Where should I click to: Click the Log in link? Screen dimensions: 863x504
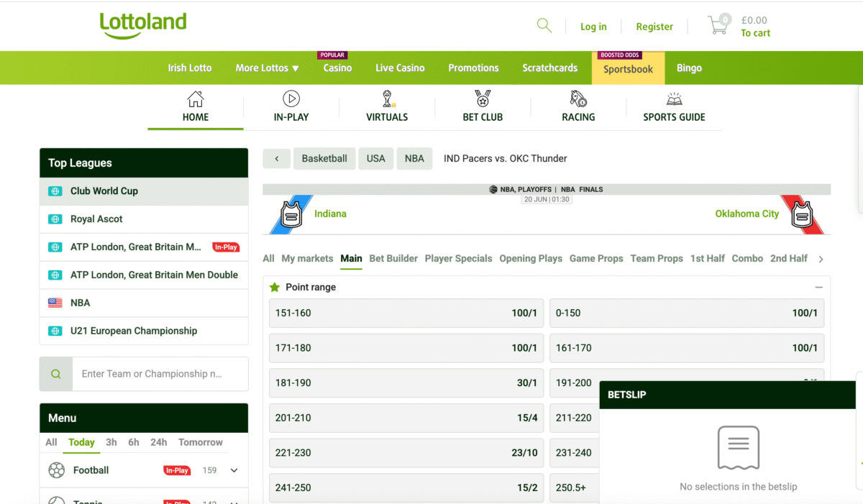pyautogui.click(x=593, y=27)
